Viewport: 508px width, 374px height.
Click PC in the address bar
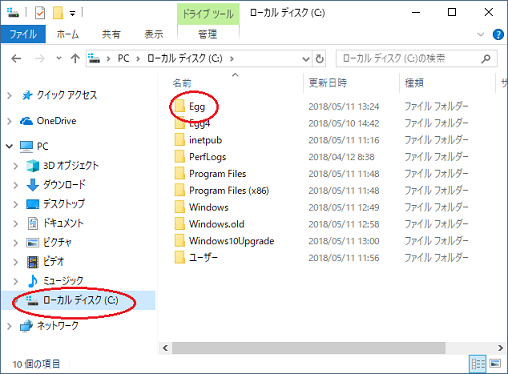click(x=123, y=59)
